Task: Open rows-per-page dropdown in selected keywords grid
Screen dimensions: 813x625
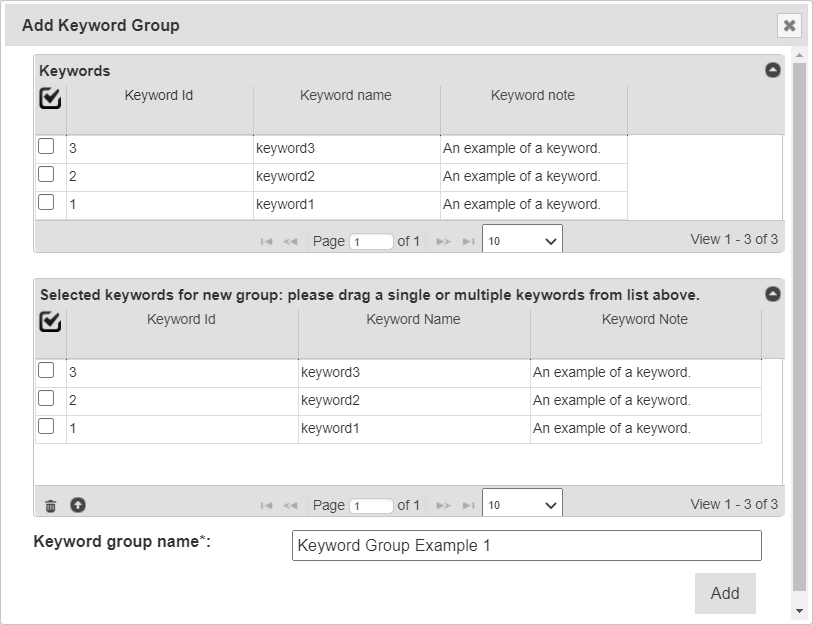Action: pyautogui.click(x=522, y=505)
